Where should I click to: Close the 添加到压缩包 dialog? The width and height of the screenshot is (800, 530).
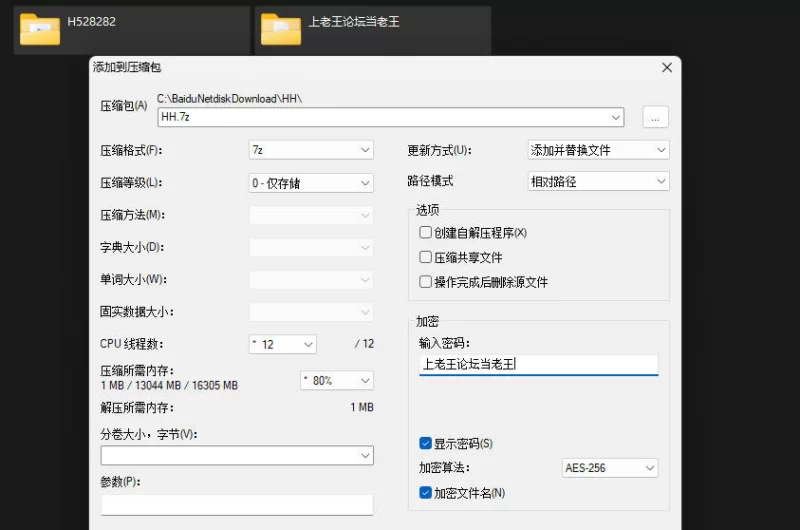666,67
